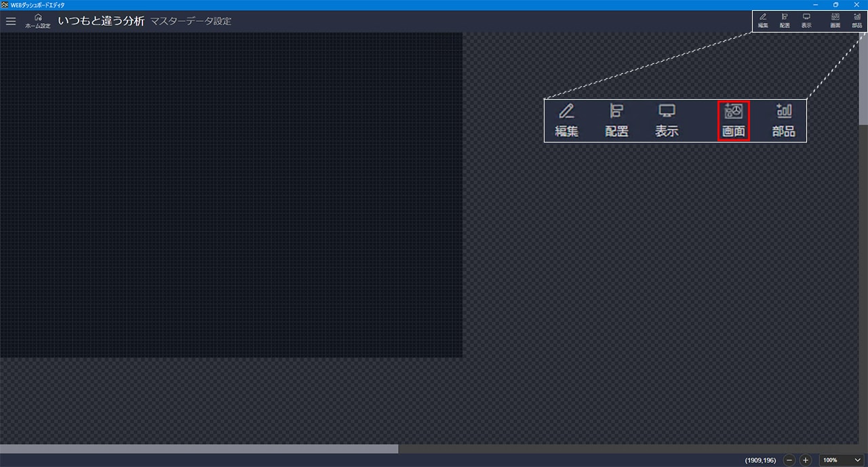Open the 部品 parts panel from the toolbar

pos(857,20)
